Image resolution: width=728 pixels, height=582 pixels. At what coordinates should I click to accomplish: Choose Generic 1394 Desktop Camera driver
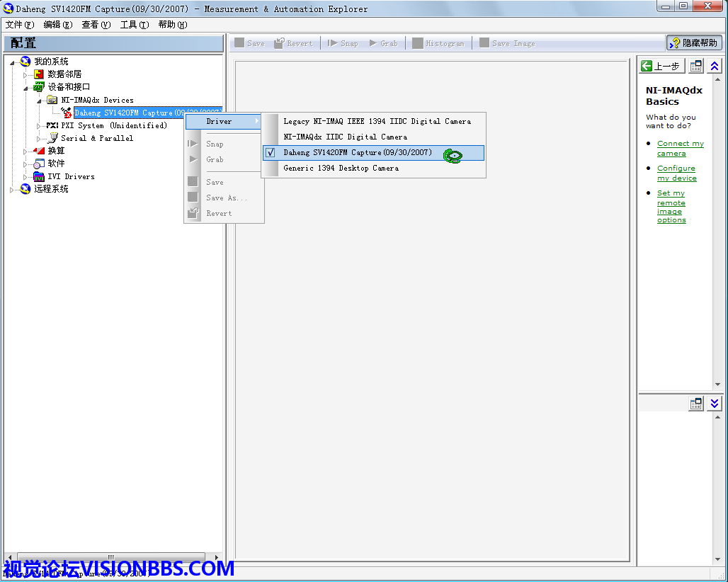click(341, 168)
